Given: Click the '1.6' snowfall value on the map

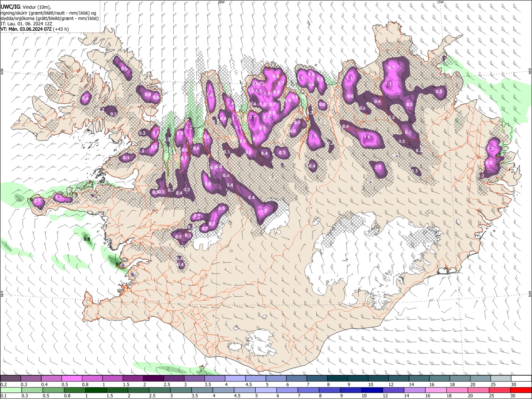Looking at the screenshot, I should (367, 137).
